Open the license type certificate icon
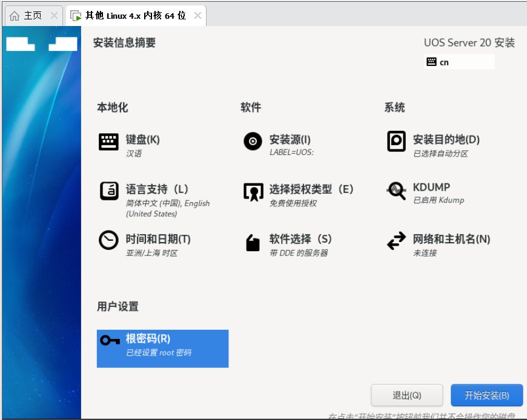The width and height of the screenshot is (527, 420). [x=253, y=192]
